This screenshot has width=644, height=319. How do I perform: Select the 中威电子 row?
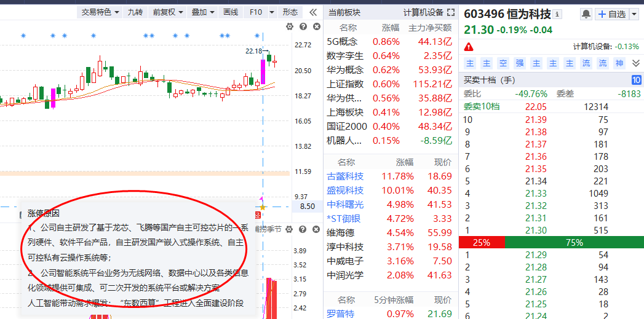coord(390,261)
